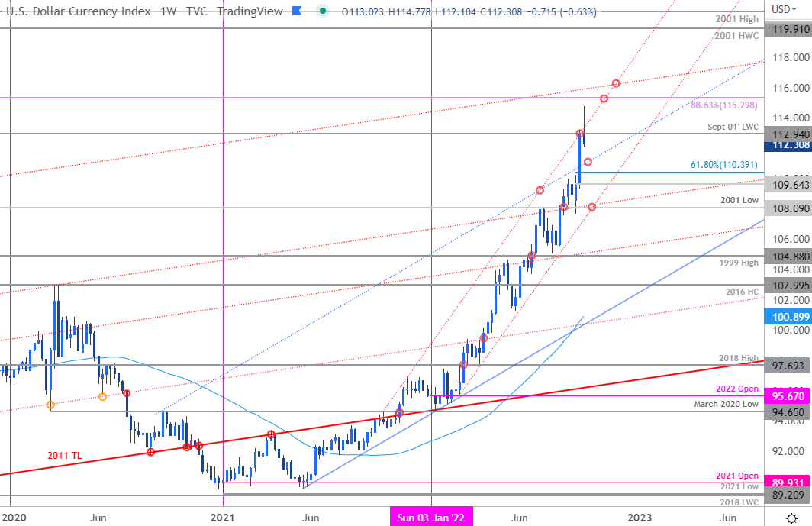Click the 2018 LWC label
Screen dimensions: 812x526
click(739, 502)
